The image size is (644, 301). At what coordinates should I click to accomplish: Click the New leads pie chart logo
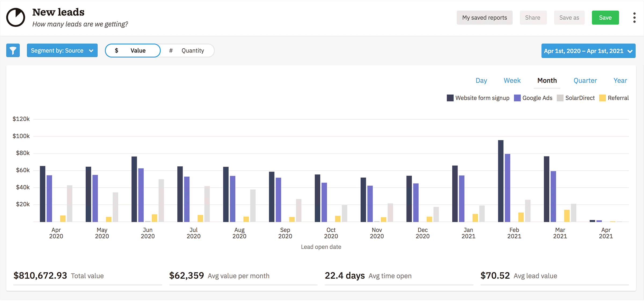(x=16, y=18)
